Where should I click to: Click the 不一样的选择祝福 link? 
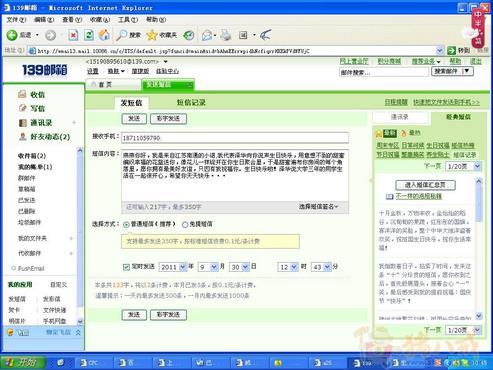tap(418, 196)
